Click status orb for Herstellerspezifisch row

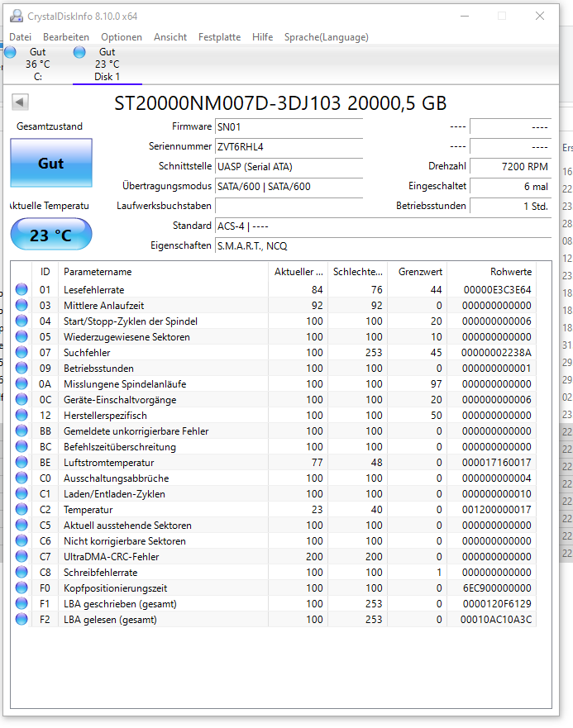coord(21,415)
